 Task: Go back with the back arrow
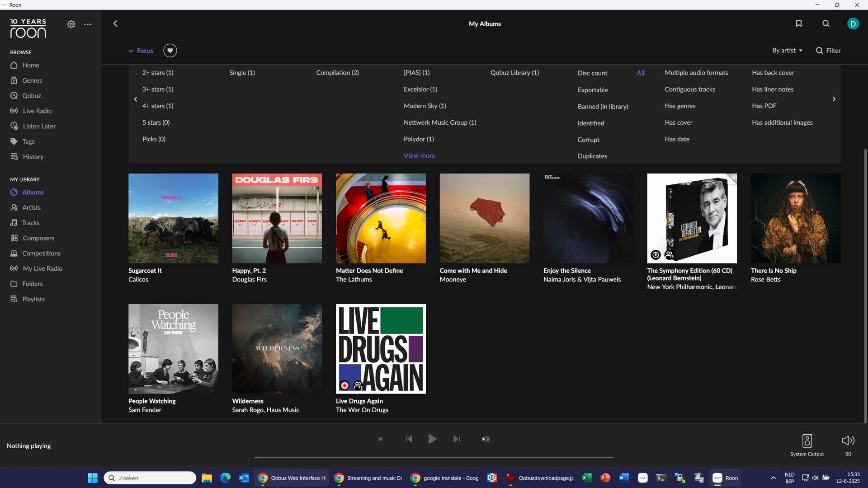click(x=115, y=23)
